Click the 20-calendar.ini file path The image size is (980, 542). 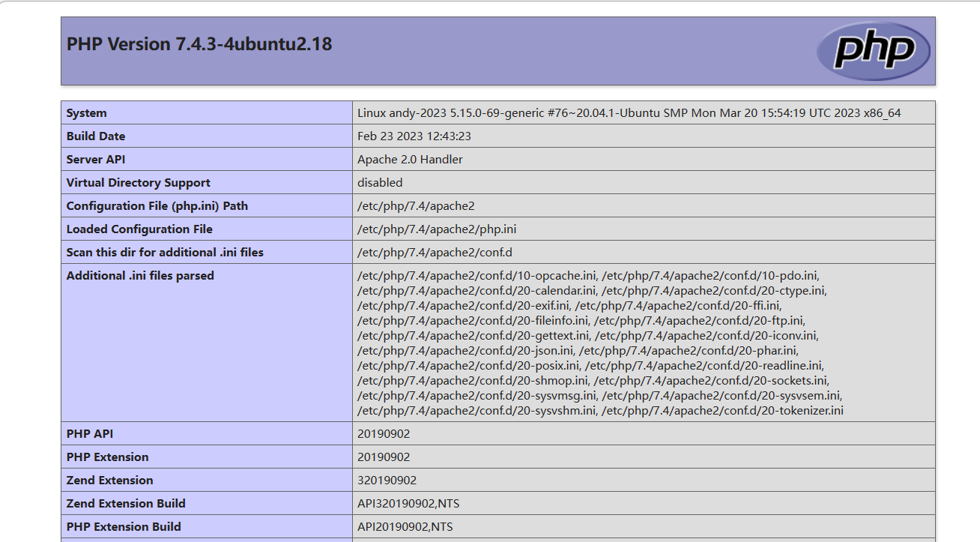click(x=477, y=291)
